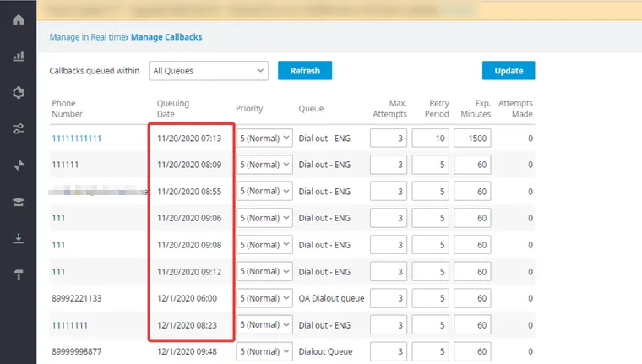Click the Queue column header
Screen dimensions: 642x364
click(311, 108)
